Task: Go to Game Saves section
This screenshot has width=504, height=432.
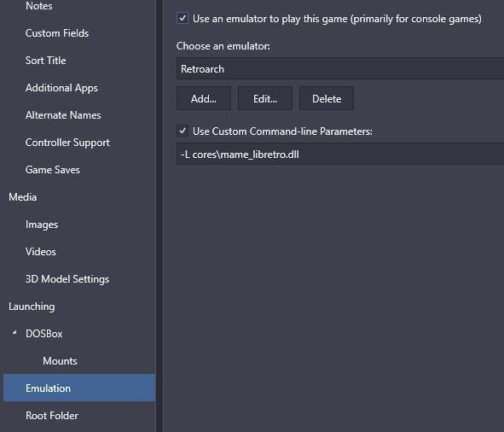Action: coord(52,170)
